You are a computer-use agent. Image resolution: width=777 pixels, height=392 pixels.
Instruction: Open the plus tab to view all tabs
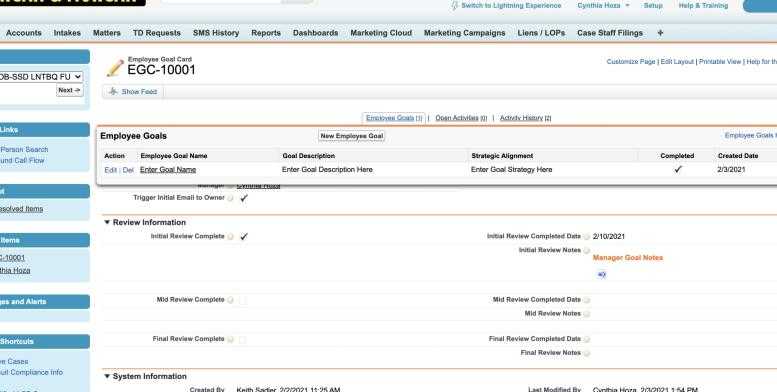tap(660, 33)
